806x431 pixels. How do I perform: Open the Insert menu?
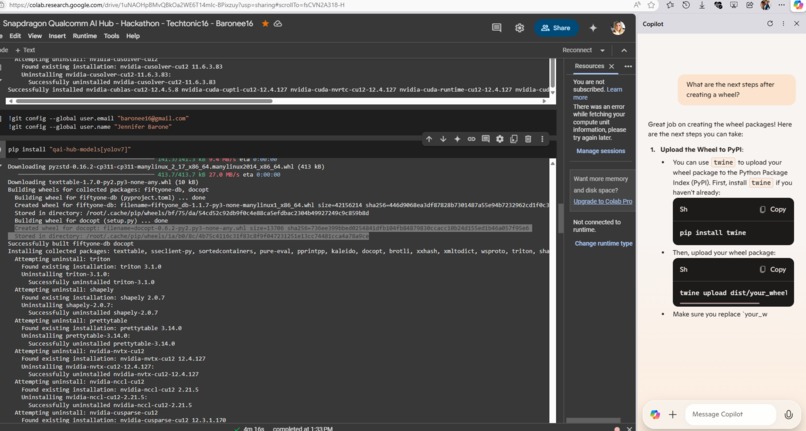tap(57, 36)
